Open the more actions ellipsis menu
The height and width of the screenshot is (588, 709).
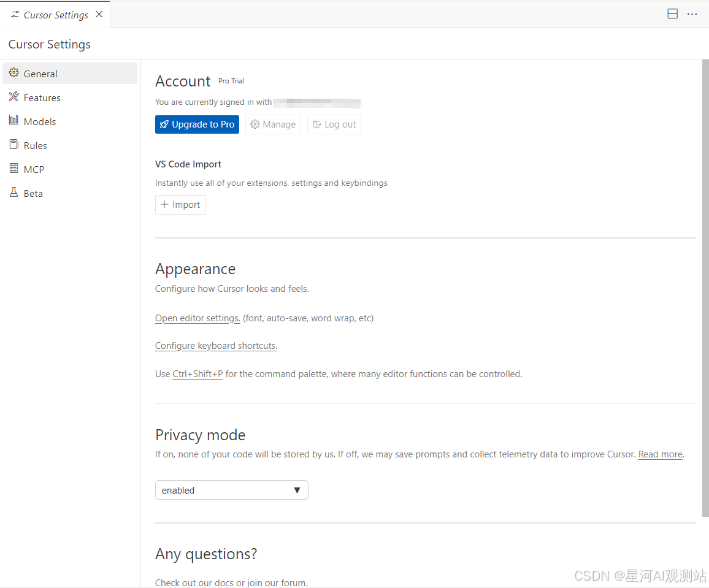[x=692, y=14]
